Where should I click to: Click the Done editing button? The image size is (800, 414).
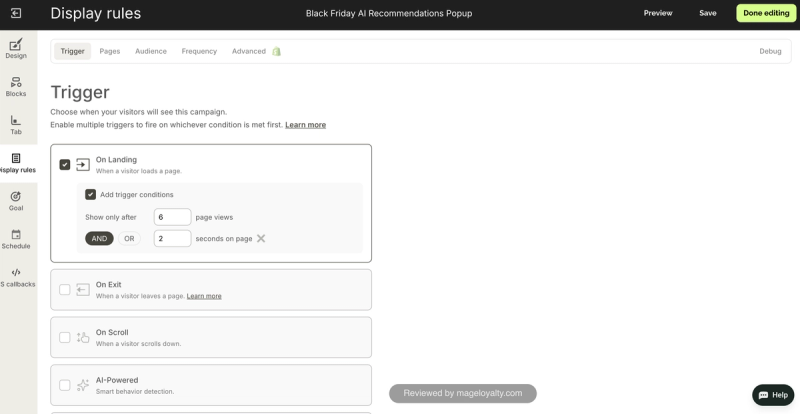point(766,13)
